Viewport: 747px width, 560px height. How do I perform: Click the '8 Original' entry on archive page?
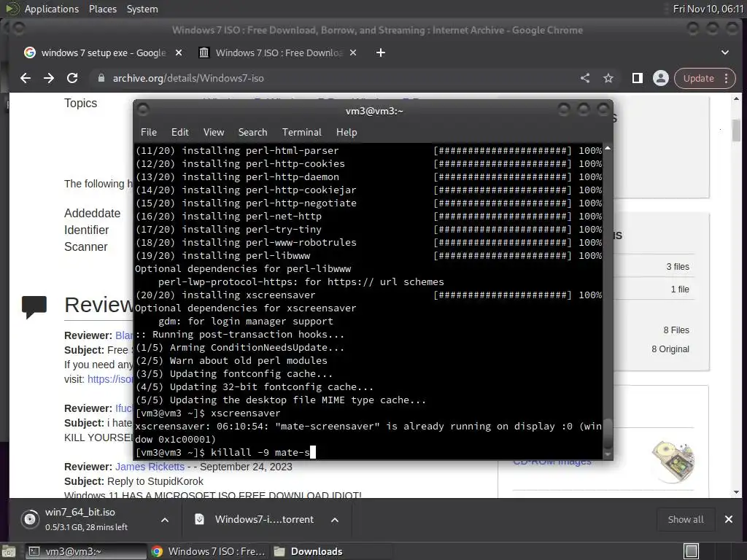pyautogui.click(x=670, y=349)
